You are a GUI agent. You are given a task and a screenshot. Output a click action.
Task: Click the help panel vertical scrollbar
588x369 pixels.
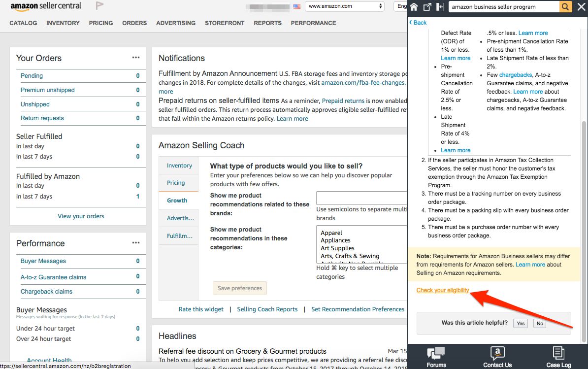click(x=584, y=232)
